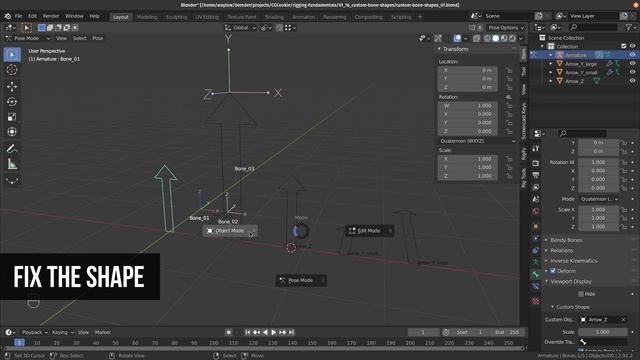Click the custom shape Scale field
The height and width of the screenshot is (360, 640).
[x=602, y=332]
